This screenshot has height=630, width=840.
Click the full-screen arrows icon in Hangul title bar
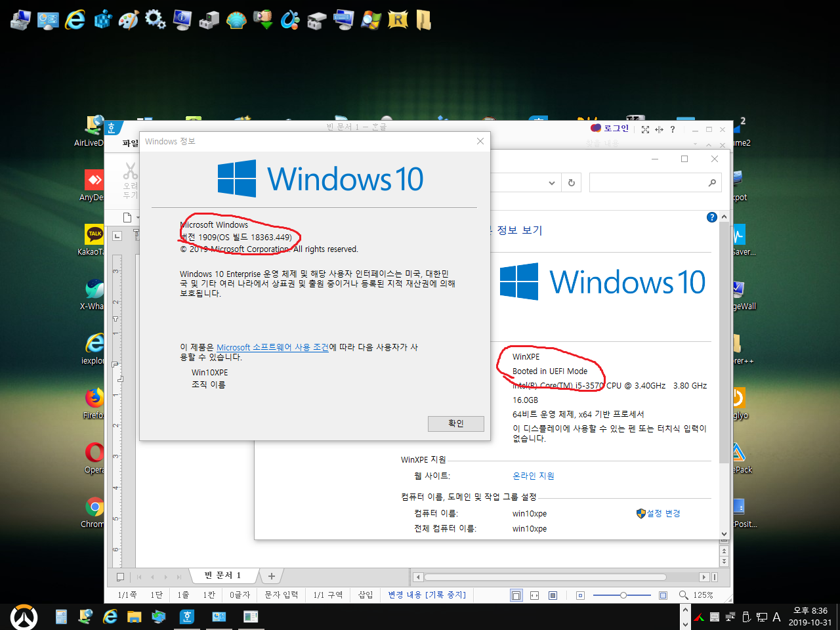pos(646,129)
